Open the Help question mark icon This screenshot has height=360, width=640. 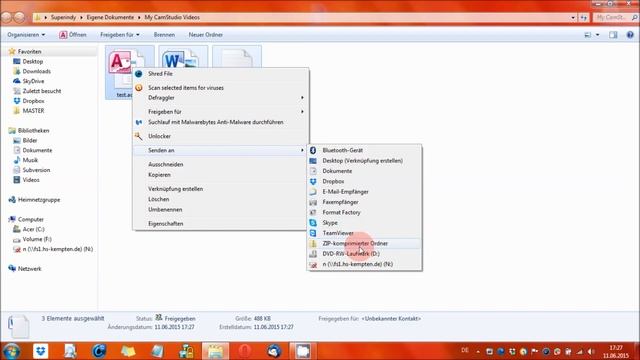coord(630,35)
